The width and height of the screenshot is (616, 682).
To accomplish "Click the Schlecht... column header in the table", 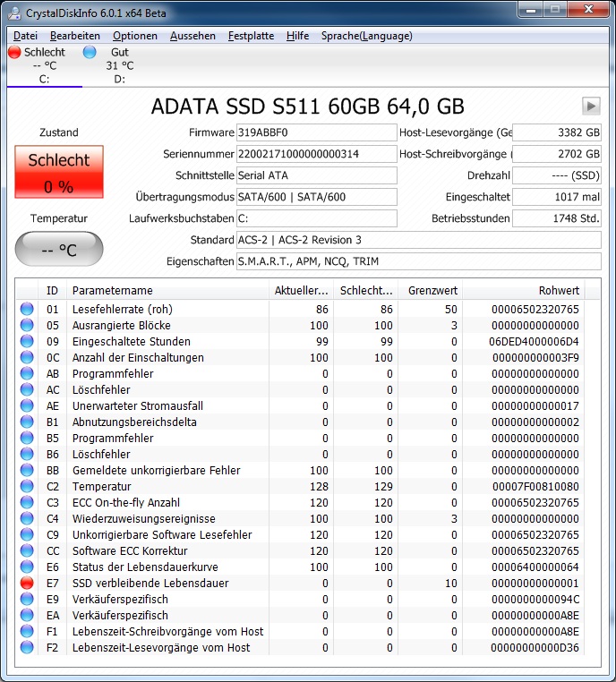I will pyautogui.click(x=366, y=290).
